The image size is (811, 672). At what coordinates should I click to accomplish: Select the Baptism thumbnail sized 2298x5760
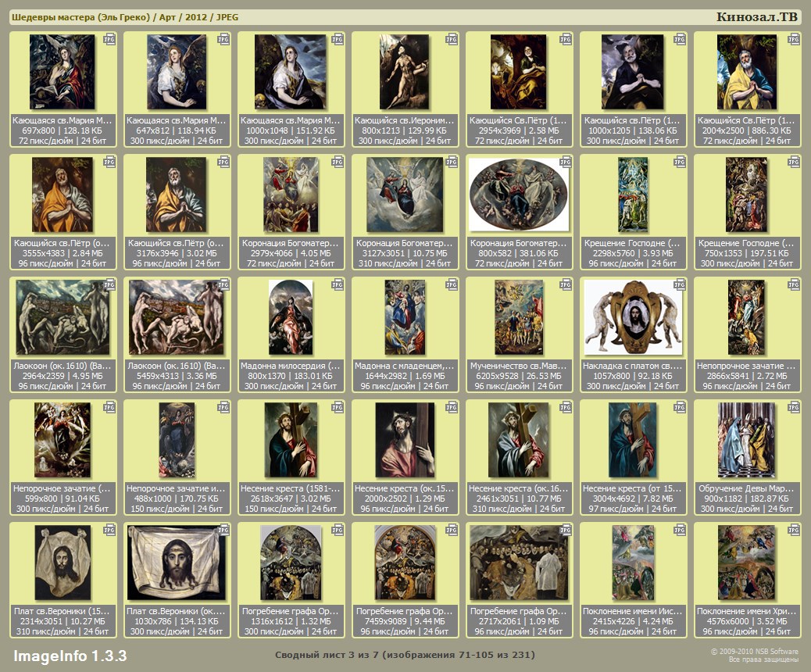633,195
